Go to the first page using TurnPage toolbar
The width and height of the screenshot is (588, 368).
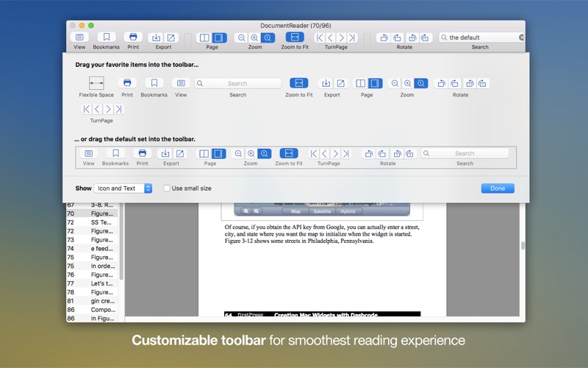coord(320,38)
